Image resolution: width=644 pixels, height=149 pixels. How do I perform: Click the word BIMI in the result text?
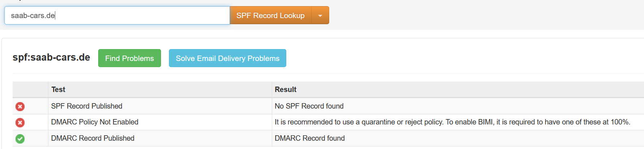coord(485,122)
